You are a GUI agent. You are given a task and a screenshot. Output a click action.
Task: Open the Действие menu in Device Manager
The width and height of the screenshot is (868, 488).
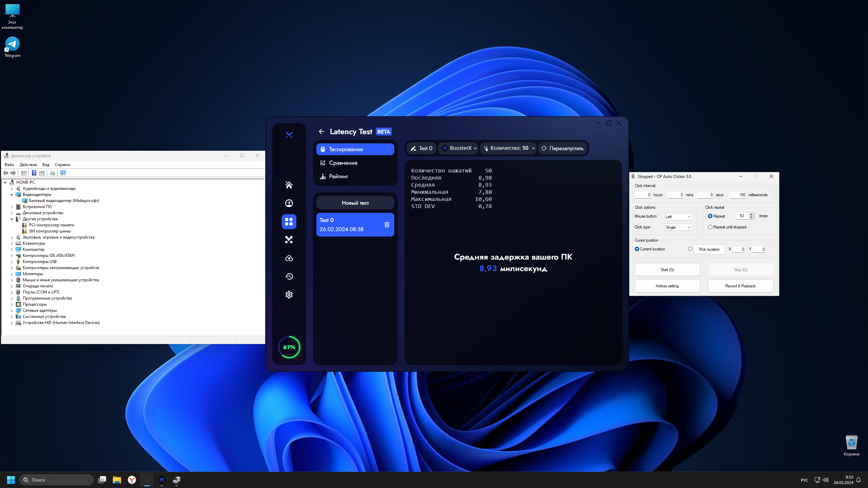(28, 165)
